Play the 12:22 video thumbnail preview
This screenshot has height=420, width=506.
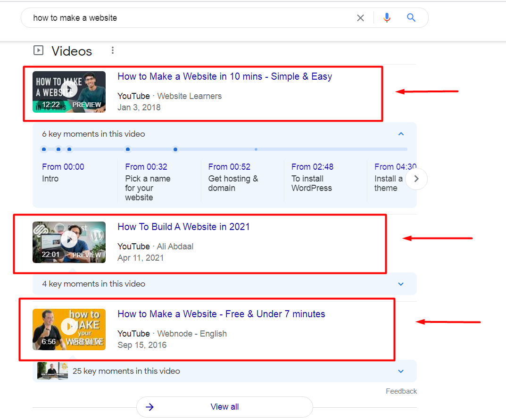69,92
